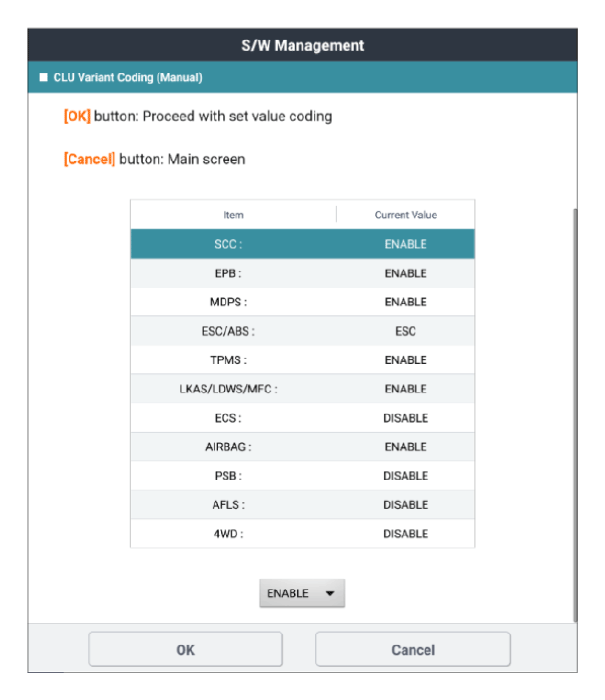This screenshot has height=700, width=605.
Task: Choose the AIRBAG row
Action: (x=302, y=447)
